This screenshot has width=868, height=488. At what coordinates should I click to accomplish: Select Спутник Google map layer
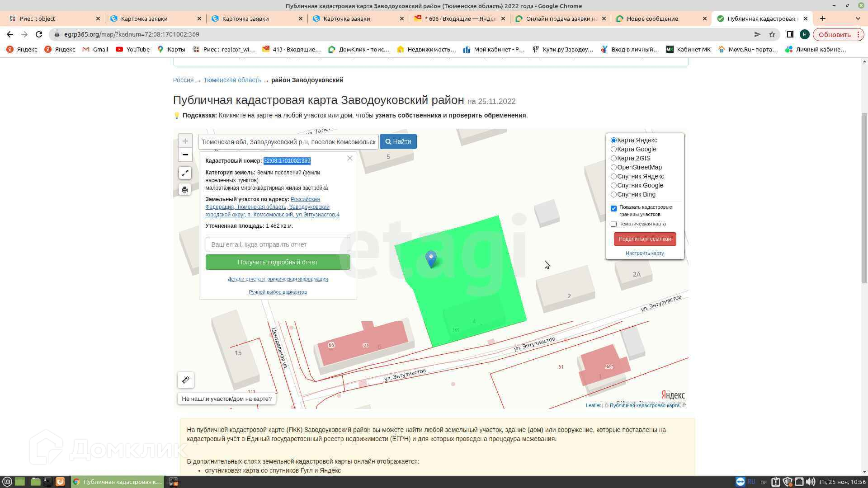(x=613, y=185)
